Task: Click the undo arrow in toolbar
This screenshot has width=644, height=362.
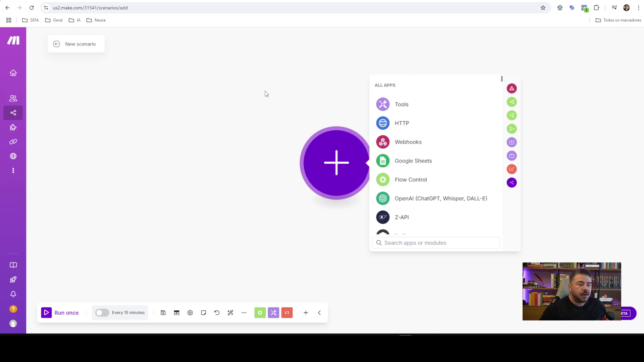Action: click(217, 313)
